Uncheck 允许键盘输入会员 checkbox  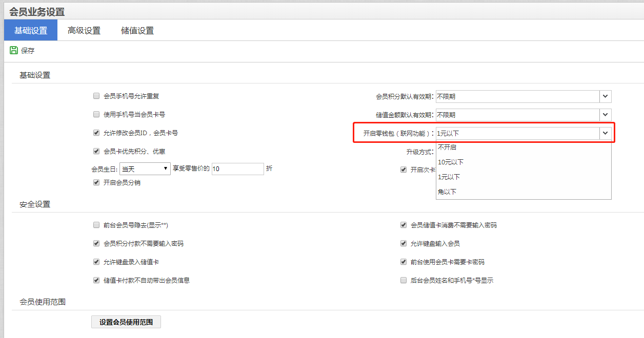point(404,243)
